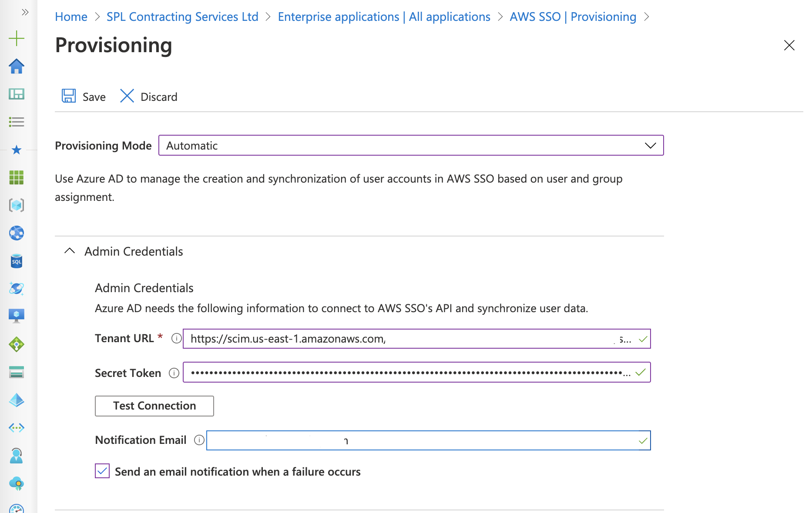Click the Secret Token info icon
The image size is (812, 513).
tap(174, 373)
